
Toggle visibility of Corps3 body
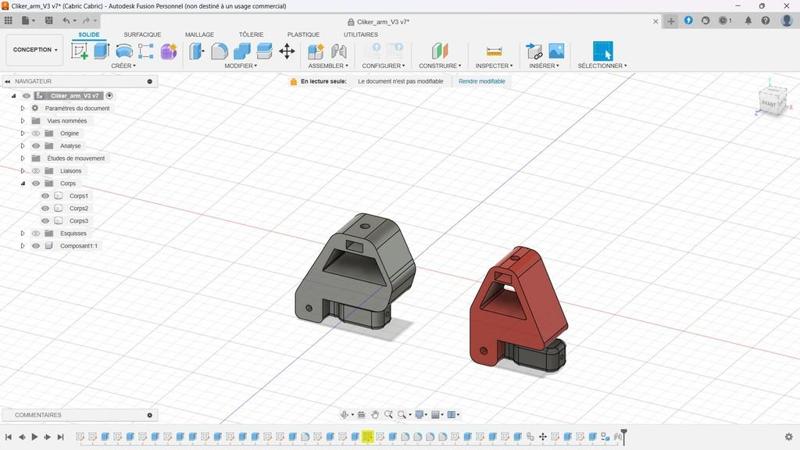(45, 221)
